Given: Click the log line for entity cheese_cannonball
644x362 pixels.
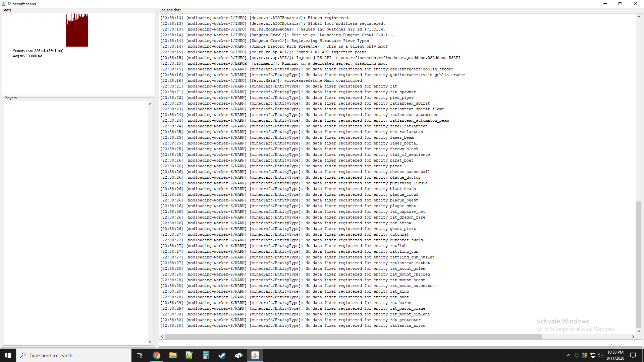Looking at the screenshot, I should point(295,172).
